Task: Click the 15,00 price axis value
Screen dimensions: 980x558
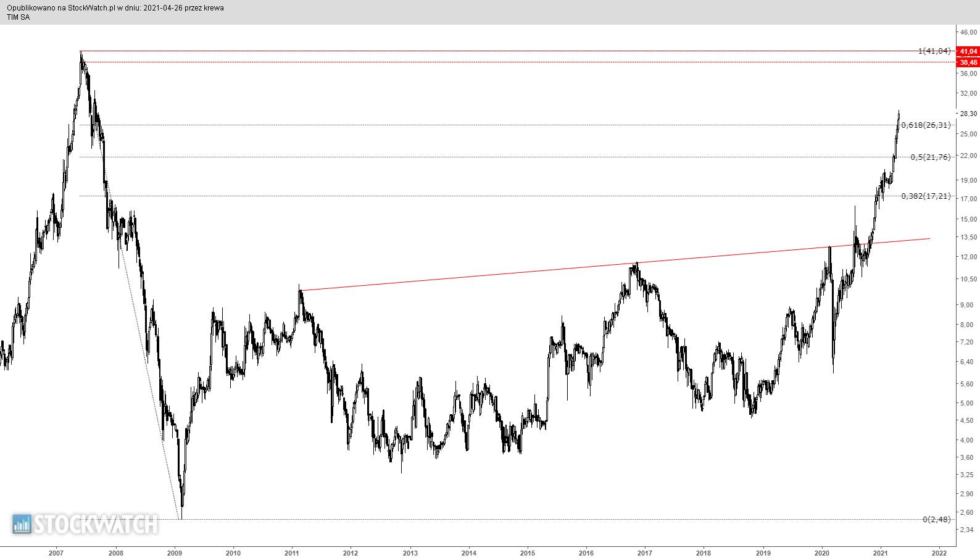Action: tap(969, 219)
